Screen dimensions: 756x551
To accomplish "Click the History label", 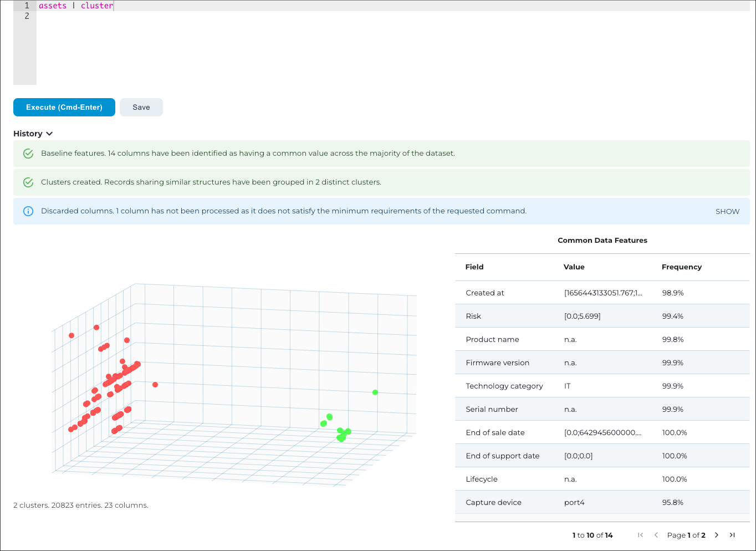I will click(x=28, y=134).
